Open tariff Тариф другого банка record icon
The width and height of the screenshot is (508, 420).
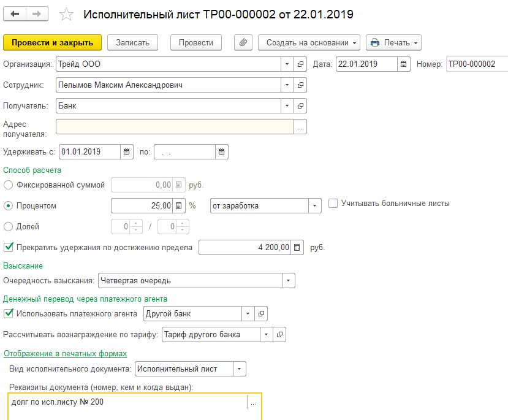tap(279, 334)
